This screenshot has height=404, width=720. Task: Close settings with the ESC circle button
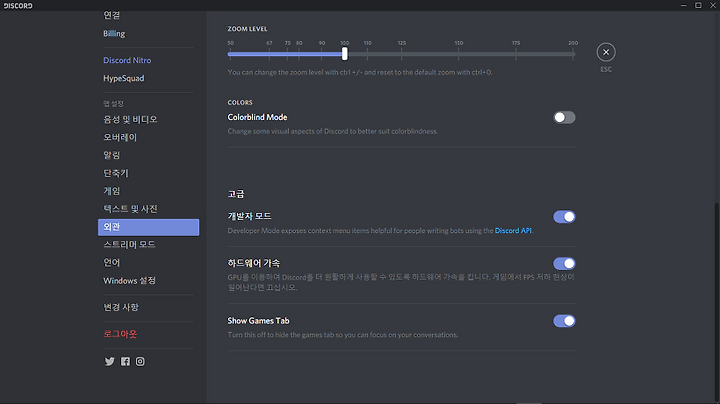(606, 52)
